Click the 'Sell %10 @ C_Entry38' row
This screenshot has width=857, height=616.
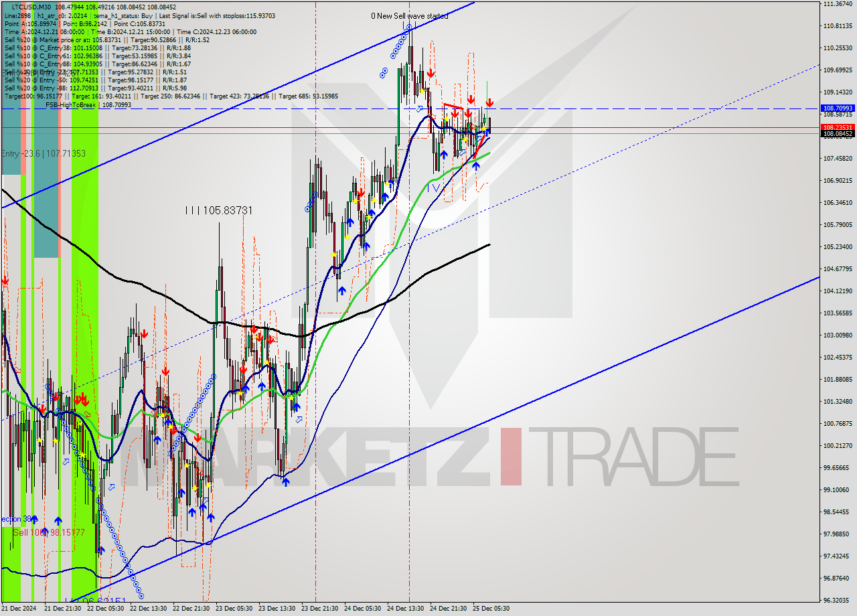(97, 48)
